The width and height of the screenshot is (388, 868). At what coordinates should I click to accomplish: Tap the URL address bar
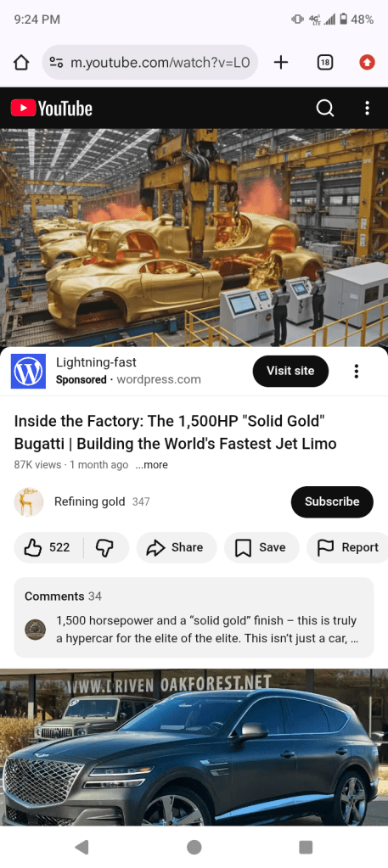(149, 63)
